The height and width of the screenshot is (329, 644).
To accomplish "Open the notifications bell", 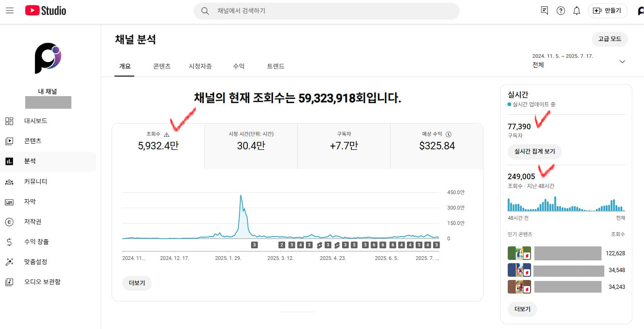I will 577,11.
